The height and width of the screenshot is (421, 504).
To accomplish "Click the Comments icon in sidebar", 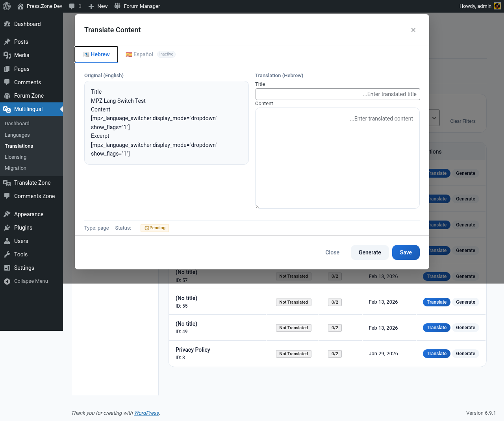I will coord(7,82).
